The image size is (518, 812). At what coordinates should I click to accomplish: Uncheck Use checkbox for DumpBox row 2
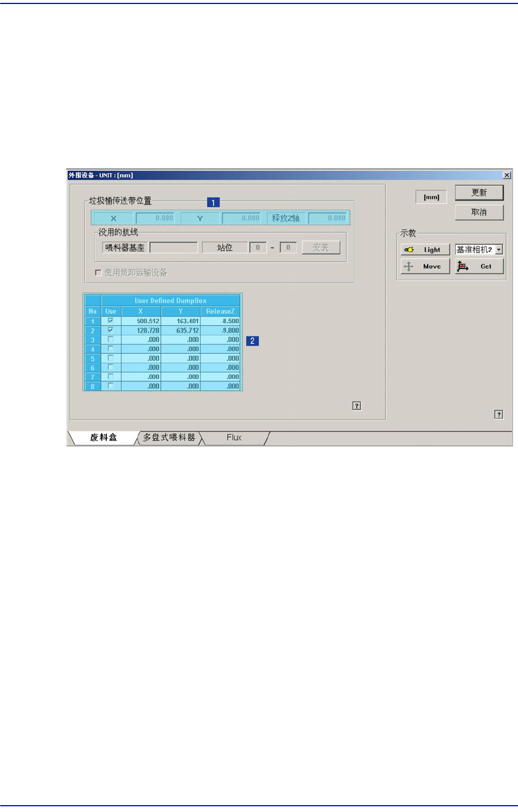pyautogui.click(x=111, y=330)
